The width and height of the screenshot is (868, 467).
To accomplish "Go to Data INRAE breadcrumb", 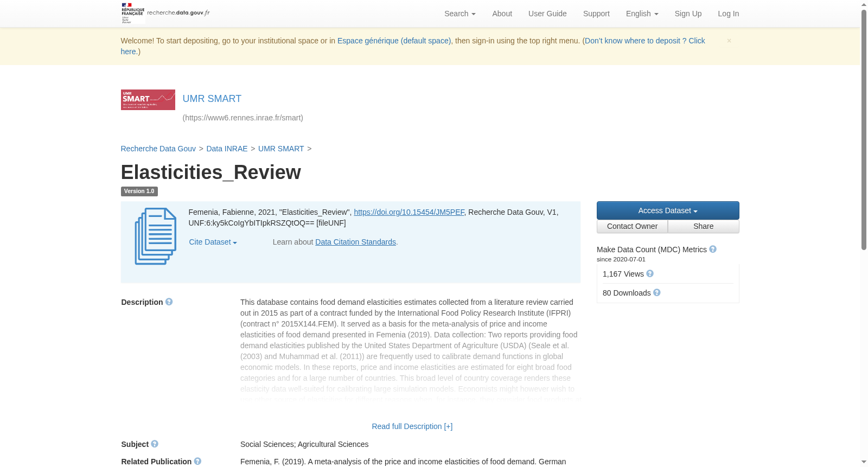I will (x=227, y=149).
